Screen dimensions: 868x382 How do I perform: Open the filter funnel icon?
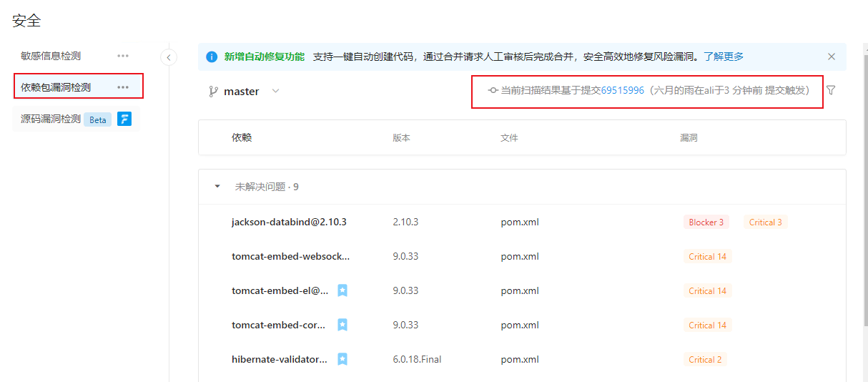[831, 90]
